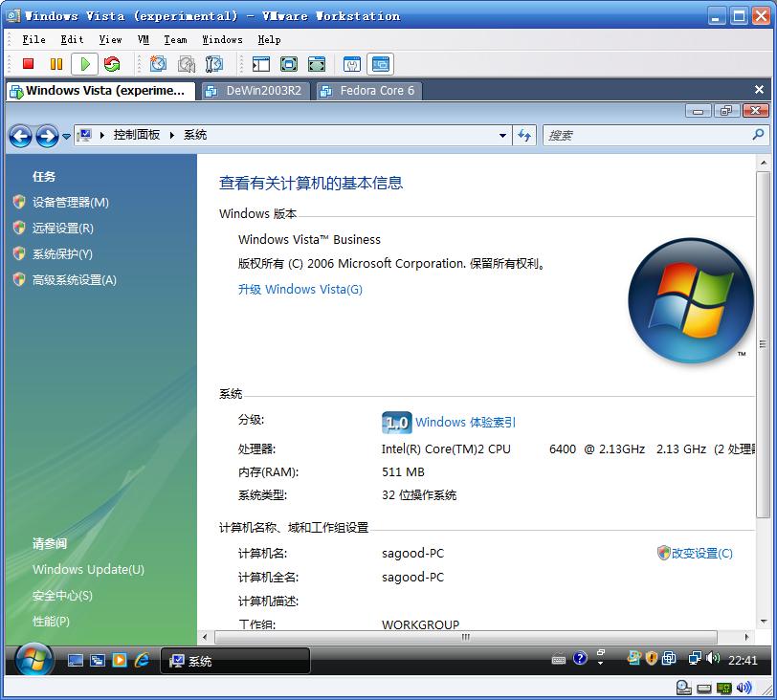
Task: Expand the breadcrumb arrow before 控制面板
Action: coord(101,135)
